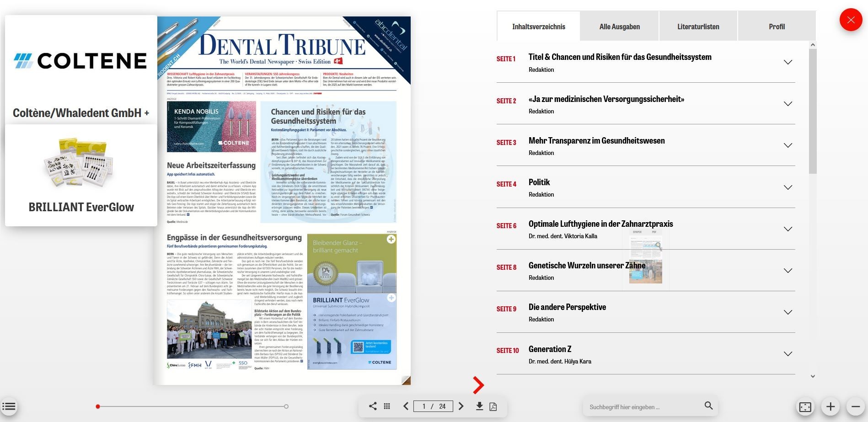Screen dimensions: 868x422
Task: Expand Seite 4 Politik chevron
Action: point(788,187)
